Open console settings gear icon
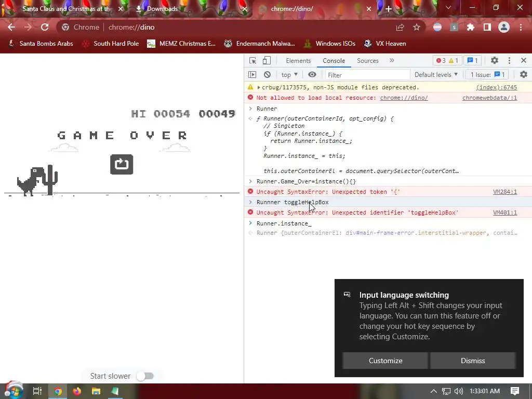Viewport: 532px width, 399px height. pos(524,75)
